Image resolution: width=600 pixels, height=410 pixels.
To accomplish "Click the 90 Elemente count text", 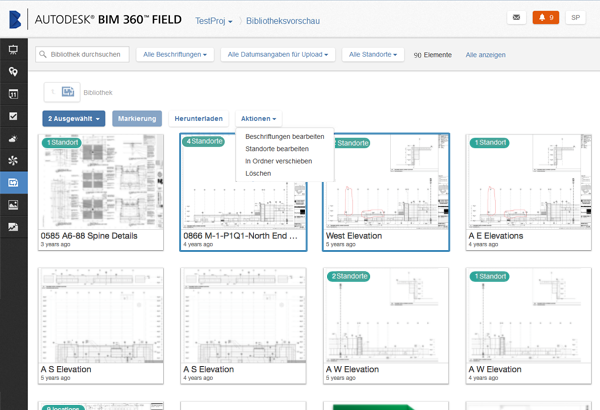I will [x=432, y=55].
